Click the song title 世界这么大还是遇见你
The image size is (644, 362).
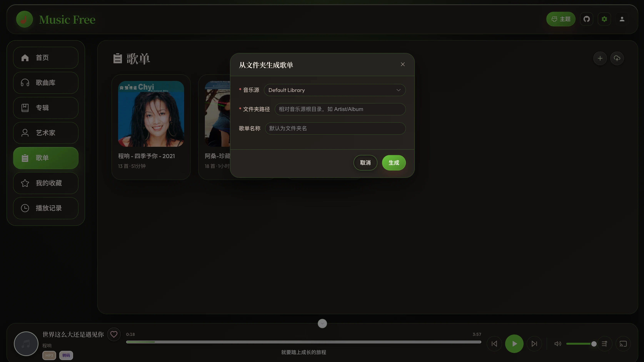click(73, 334)
